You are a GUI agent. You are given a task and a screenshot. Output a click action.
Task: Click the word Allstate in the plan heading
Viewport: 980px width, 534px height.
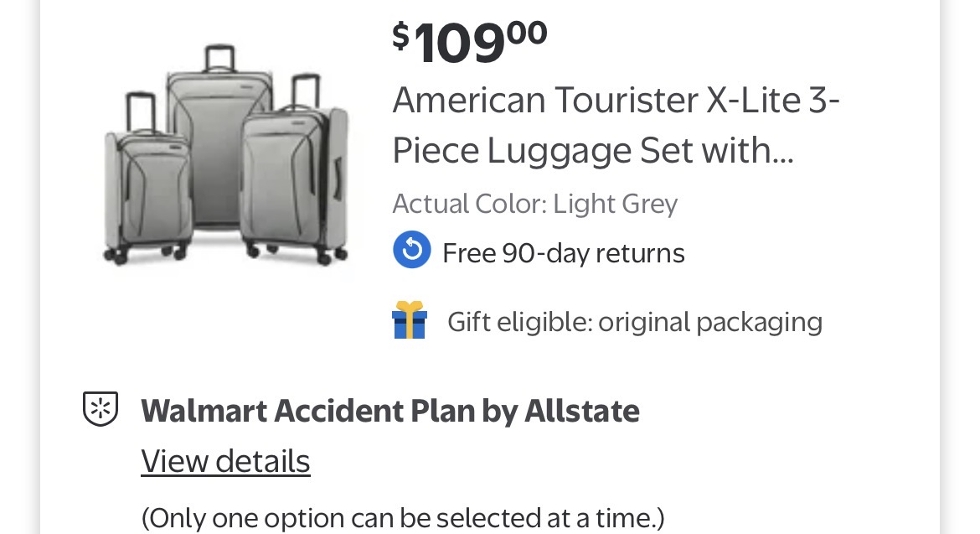(x=581, y=411)
